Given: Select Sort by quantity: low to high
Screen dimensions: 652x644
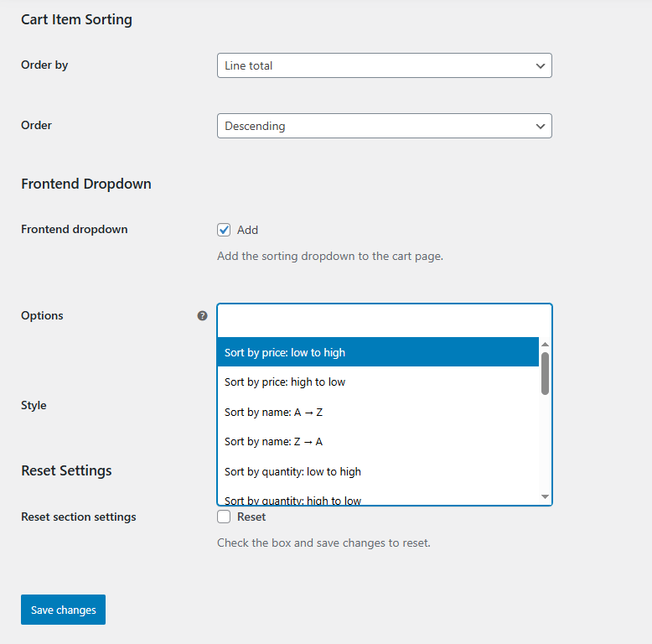Looking at the screenshot, I should (378, 471).
